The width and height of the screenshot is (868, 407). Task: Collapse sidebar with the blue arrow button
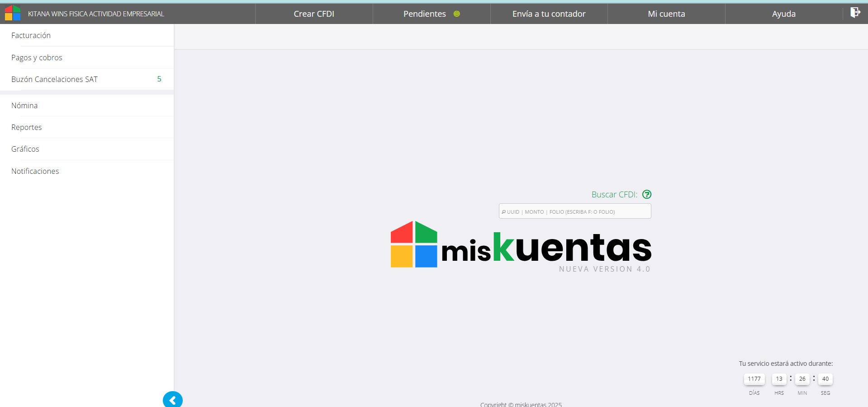(x=172, y=400)
